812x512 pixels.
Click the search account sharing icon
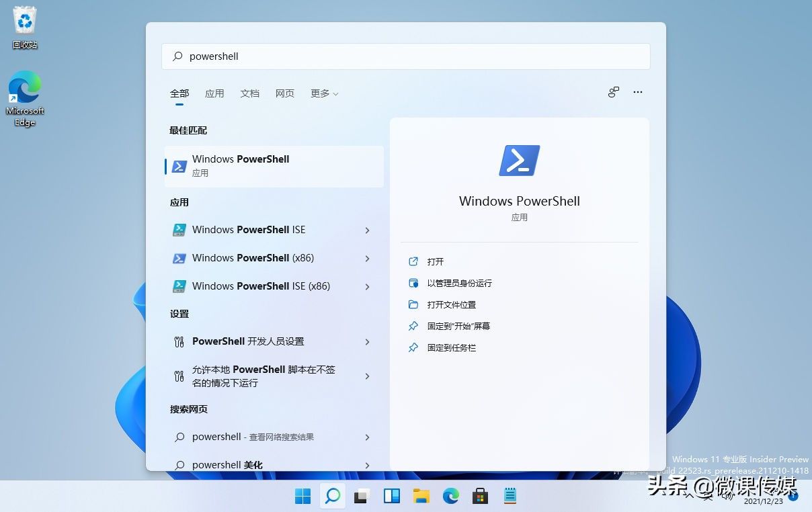(614, 92)
